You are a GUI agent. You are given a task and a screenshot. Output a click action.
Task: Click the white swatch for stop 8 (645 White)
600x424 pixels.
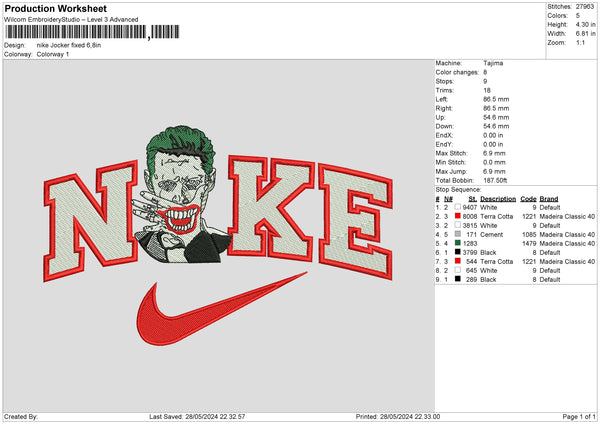click(x=457, y=270)
